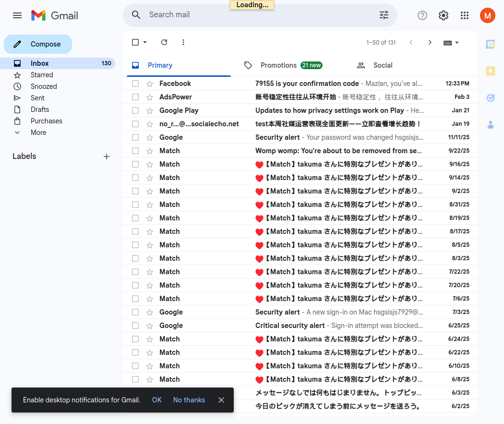This screenshot has height=424, width=504.
Task: Open Settings gear icon
Action: pyautogui.click(x=444, y=15)
